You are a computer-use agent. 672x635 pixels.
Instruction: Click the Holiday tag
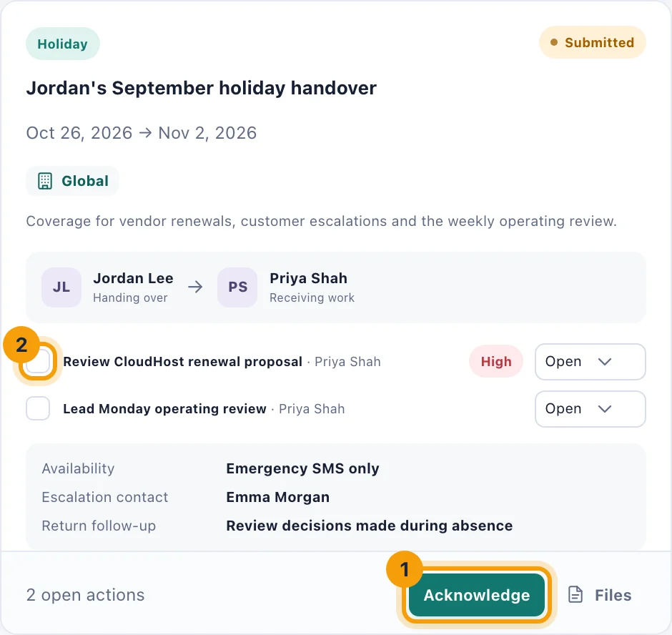pos(63,44)
